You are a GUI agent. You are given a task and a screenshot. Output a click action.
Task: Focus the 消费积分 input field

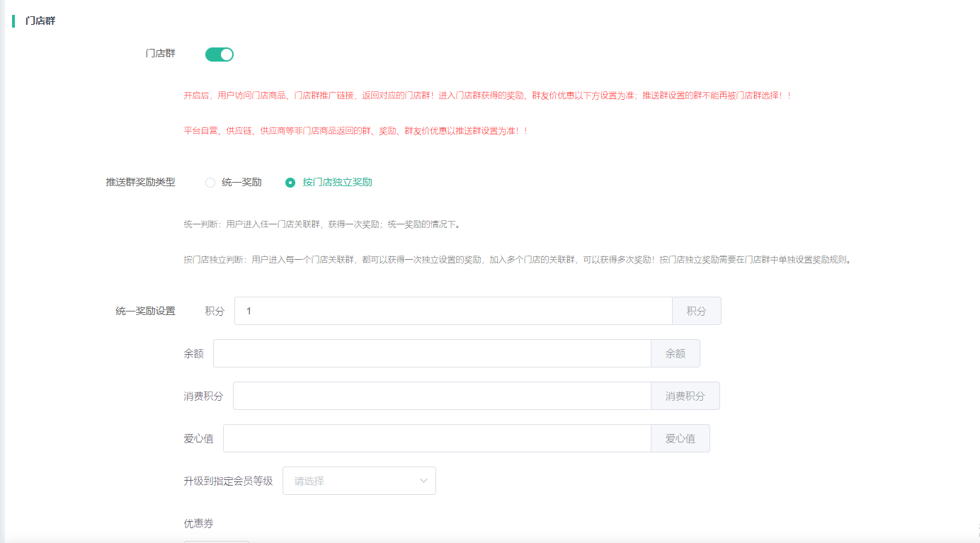(x=441, y=396)
